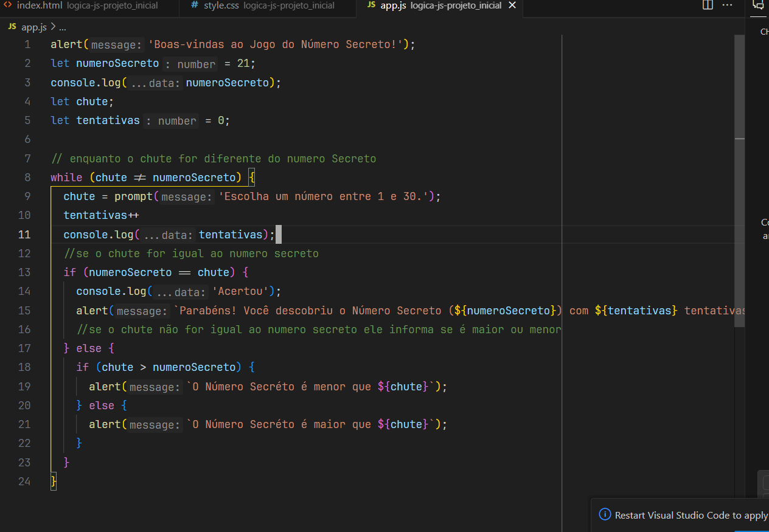Click the 'message:' inlay hint on line 1

coord(116,45)
